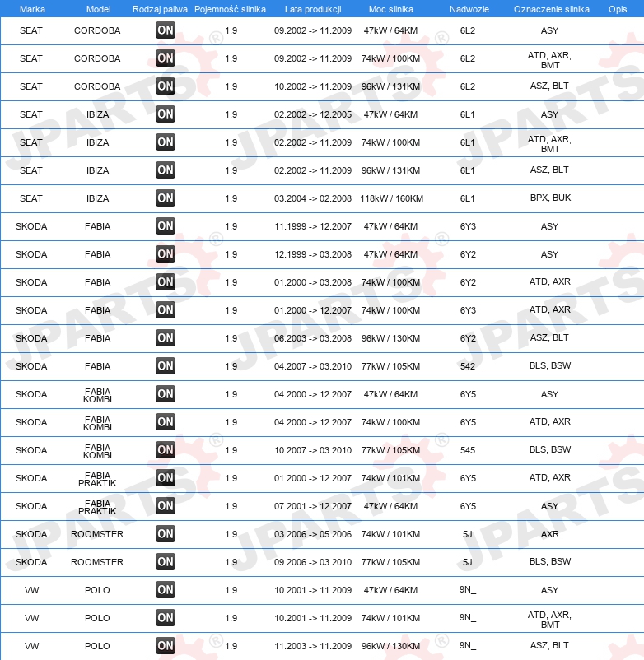This screenshot has height=660, width=644.
Task: Click the ON fuel icon for SEAT CORDOBA 47kW / 64KM
Action: [x=165, y=30]
